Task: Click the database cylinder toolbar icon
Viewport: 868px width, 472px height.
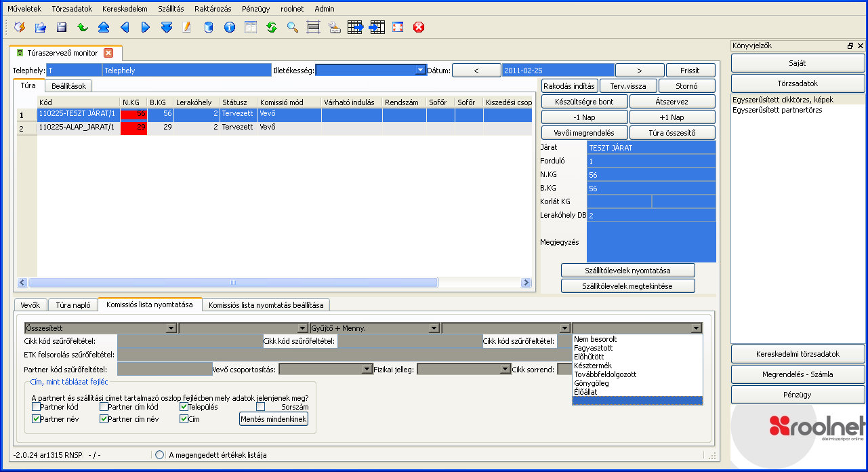Action: tap(209, 28)
